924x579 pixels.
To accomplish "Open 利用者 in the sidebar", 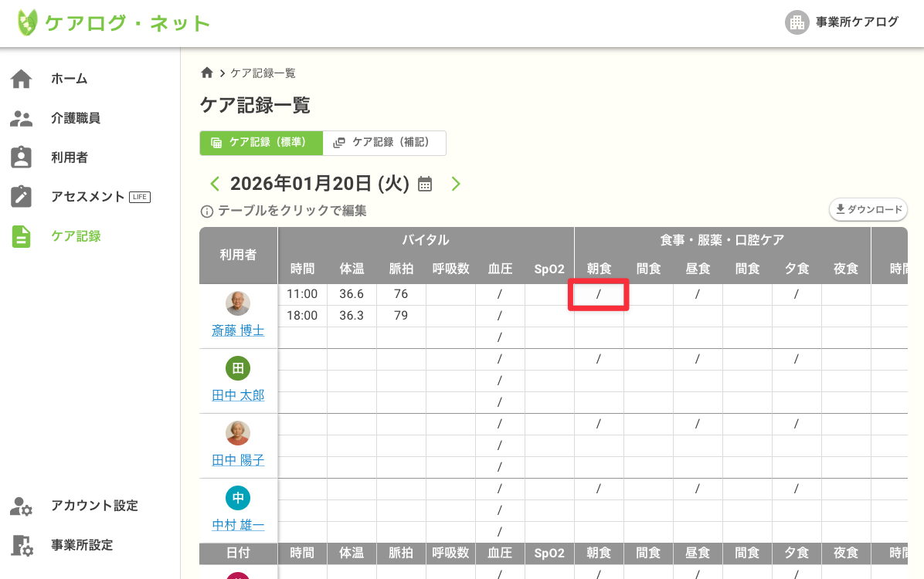I will coord(69,157).
